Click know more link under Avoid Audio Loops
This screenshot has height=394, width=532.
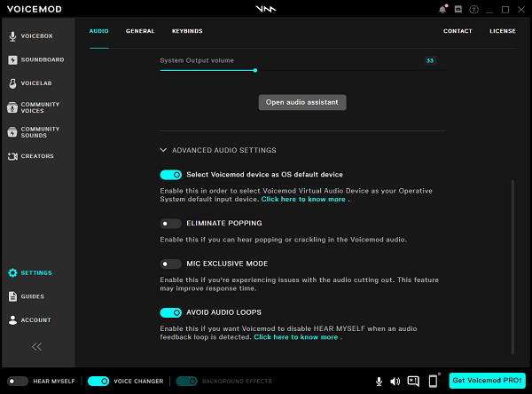[296, 337]
